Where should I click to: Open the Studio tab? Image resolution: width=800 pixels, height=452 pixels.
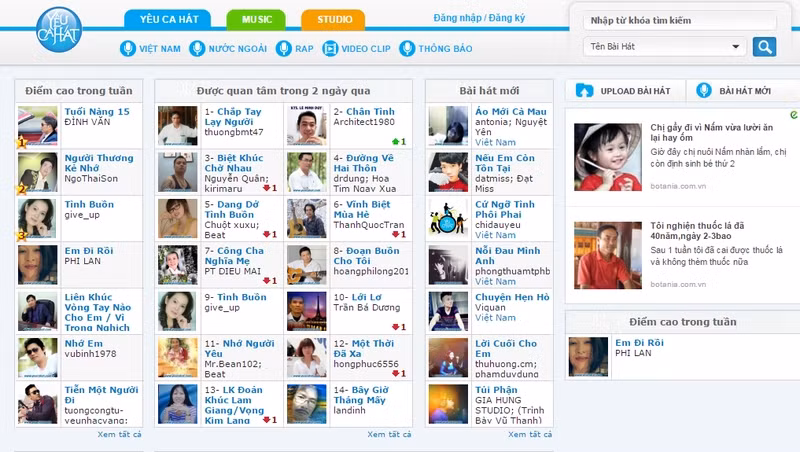[x=333, y=19]
